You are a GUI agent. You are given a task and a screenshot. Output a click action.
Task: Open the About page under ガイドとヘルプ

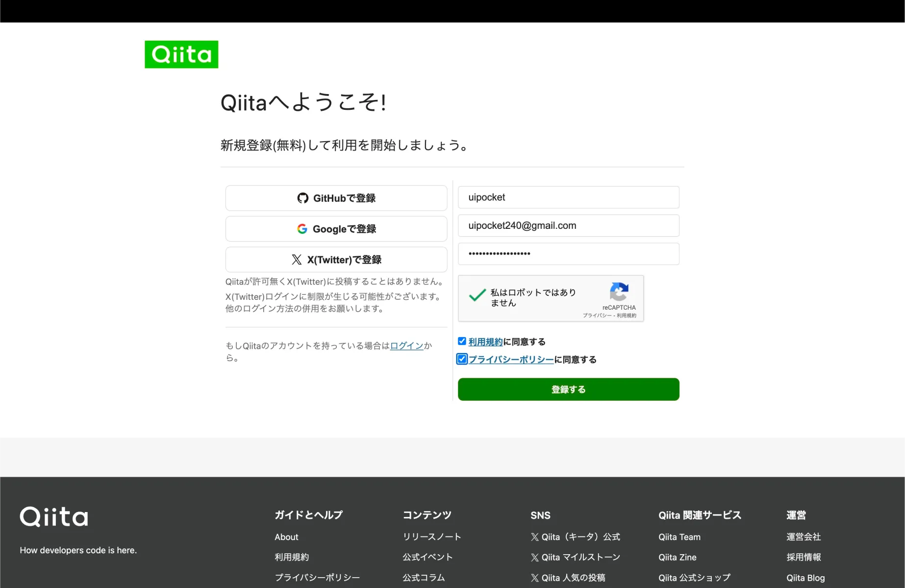(x=286, y=537)
